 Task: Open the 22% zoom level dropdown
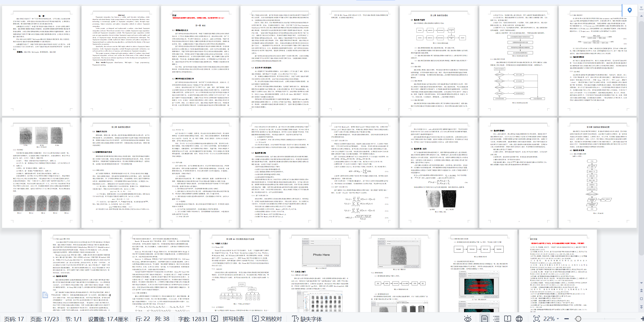pyautogui.click(x=551, y=319)
